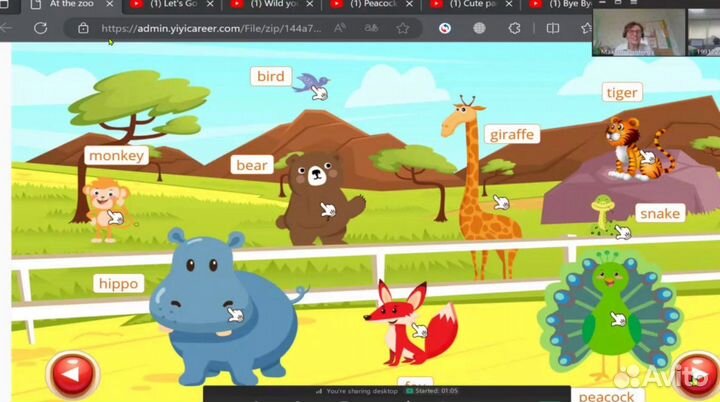Click the "giraffe" word label
This screenshot has width=720, height=402.
pos(512,134)
